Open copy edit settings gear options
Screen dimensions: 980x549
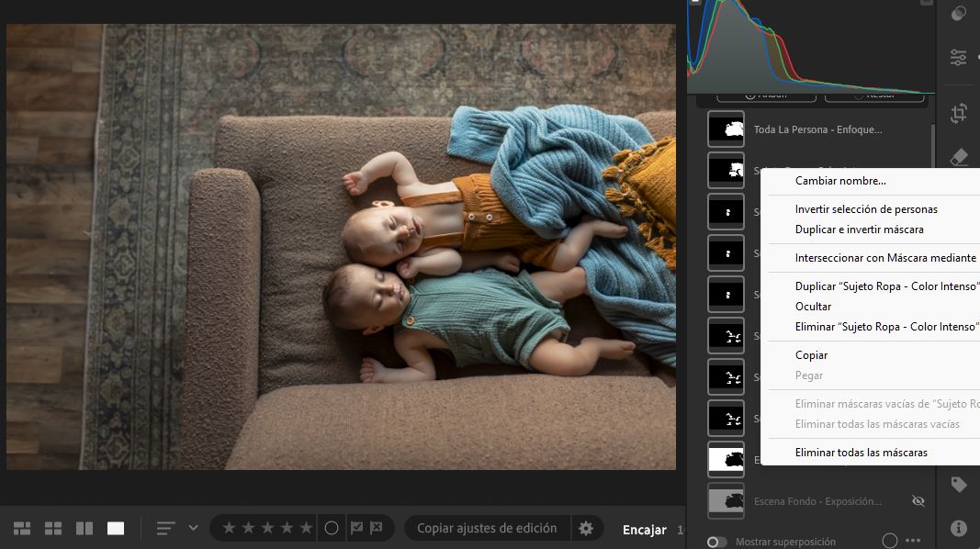[x=585, y=528]
